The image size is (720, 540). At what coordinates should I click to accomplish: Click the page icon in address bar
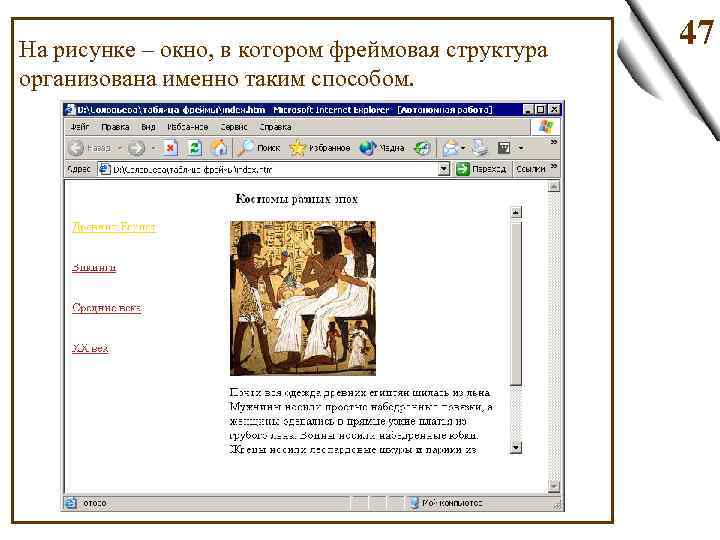(x=105, y=169)
